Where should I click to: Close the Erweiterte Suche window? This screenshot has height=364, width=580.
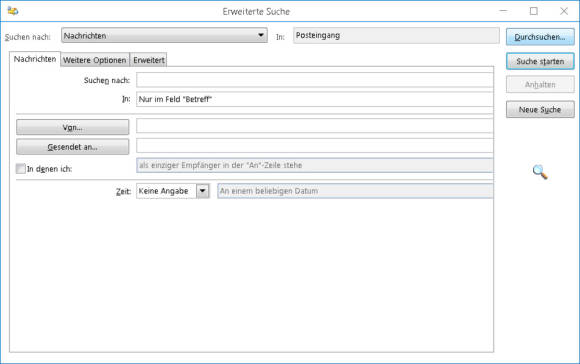(564, 11)
